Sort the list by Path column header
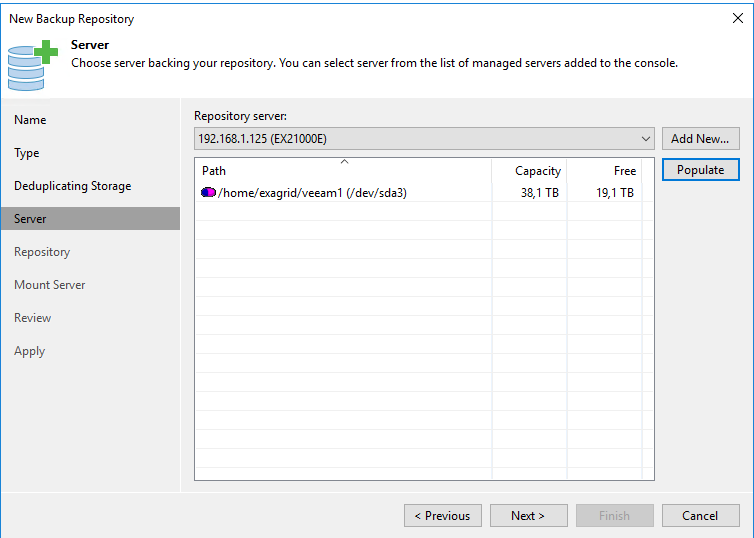The image size is (754, 538). (x=343, y=171)
